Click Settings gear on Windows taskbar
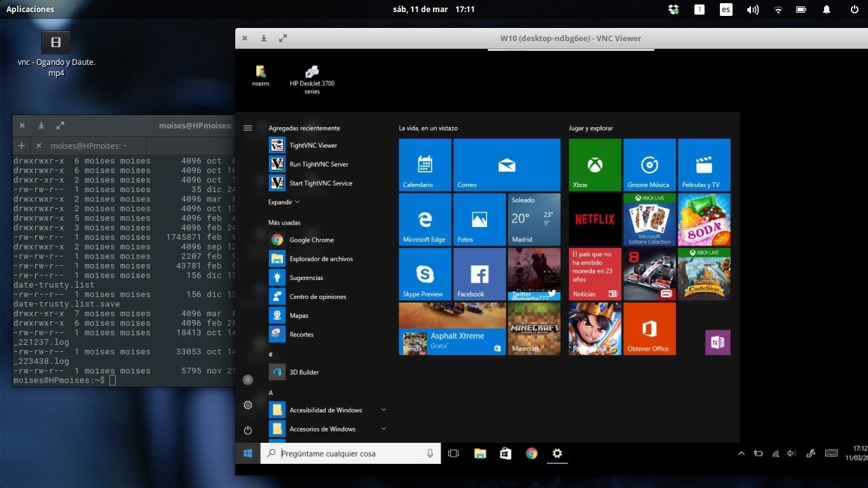868x488 pixels. (557, 454)
